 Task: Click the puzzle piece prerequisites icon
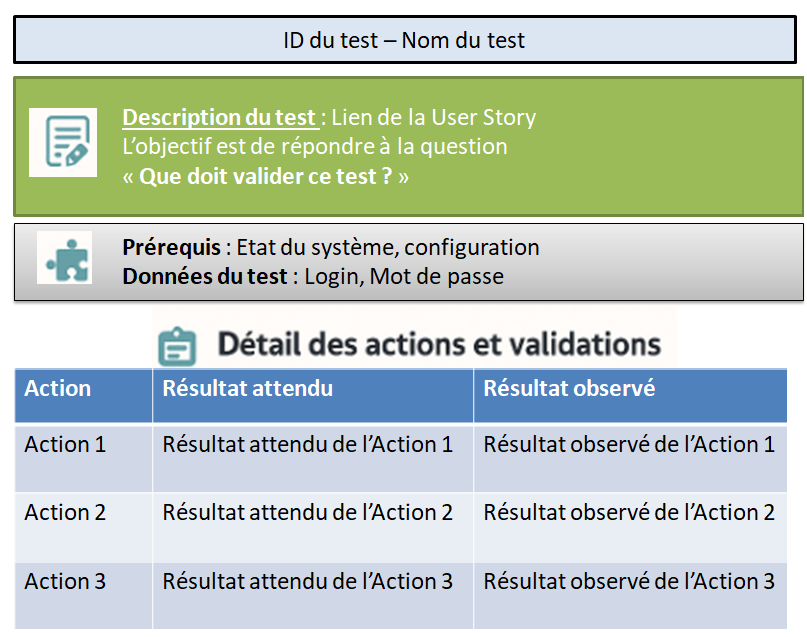tap(64, 258)
